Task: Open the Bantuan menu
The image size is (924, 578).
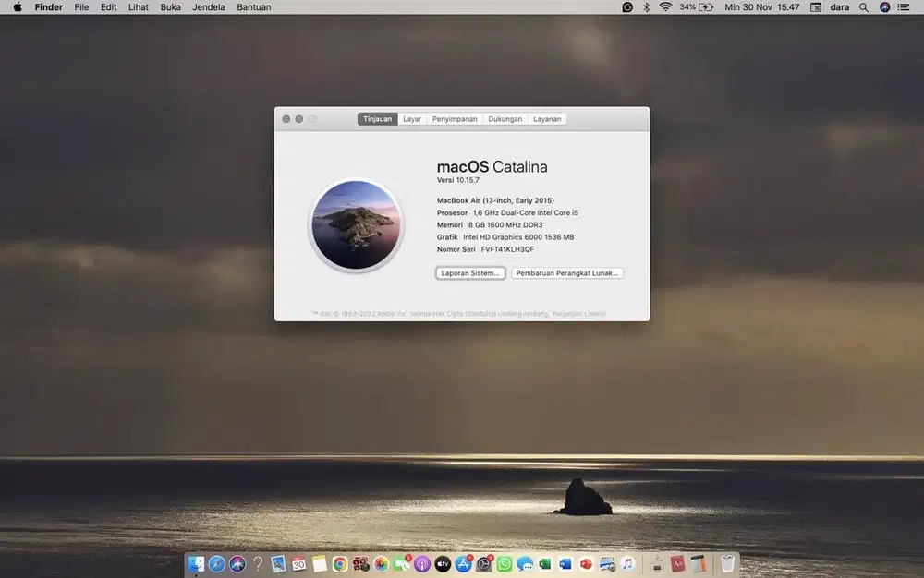Action: (254, 6)
